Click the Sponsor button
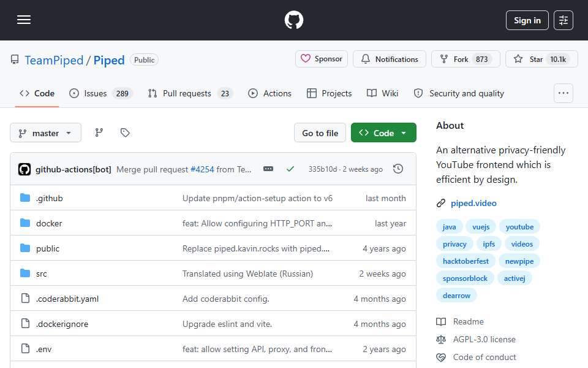588x368 pixels. (322, 59)
